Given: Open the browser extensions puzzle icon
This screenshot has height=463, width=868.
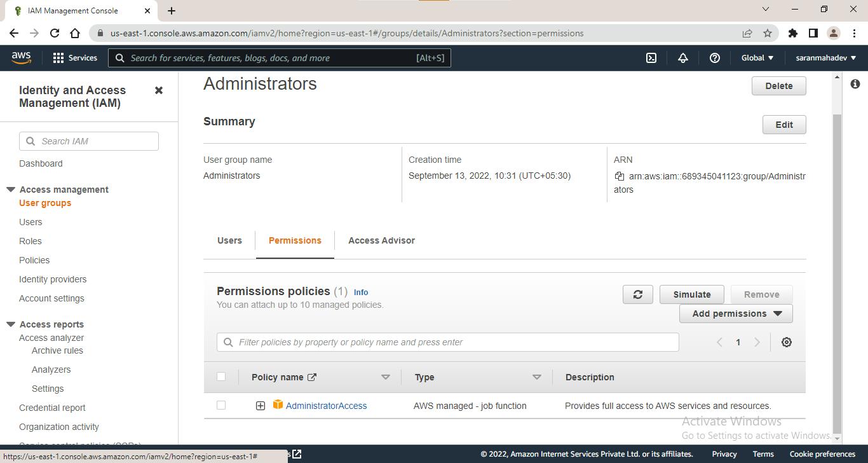Looking at the screenshot, I should coord(793,33).
